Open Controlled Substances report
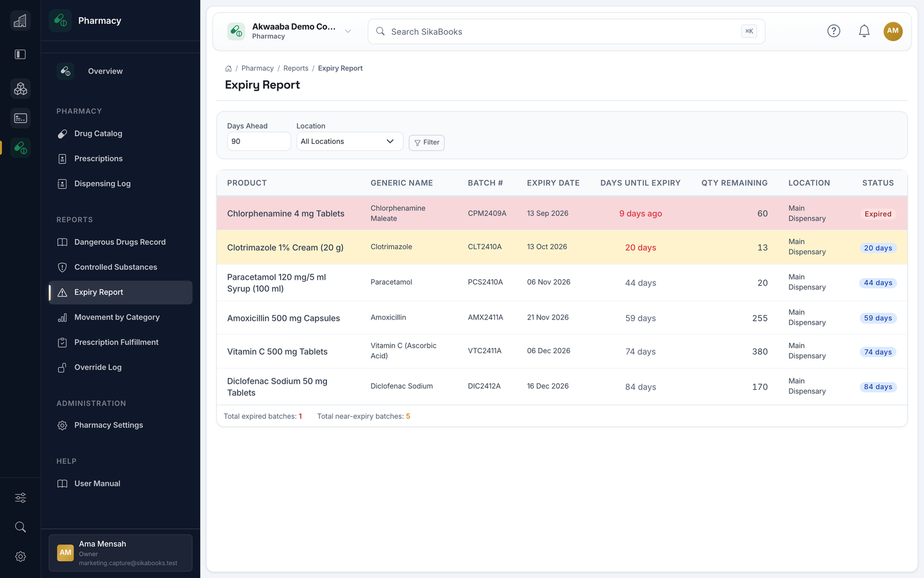The height and width of the screenshot is (578, 924). (x=121, y=267)
